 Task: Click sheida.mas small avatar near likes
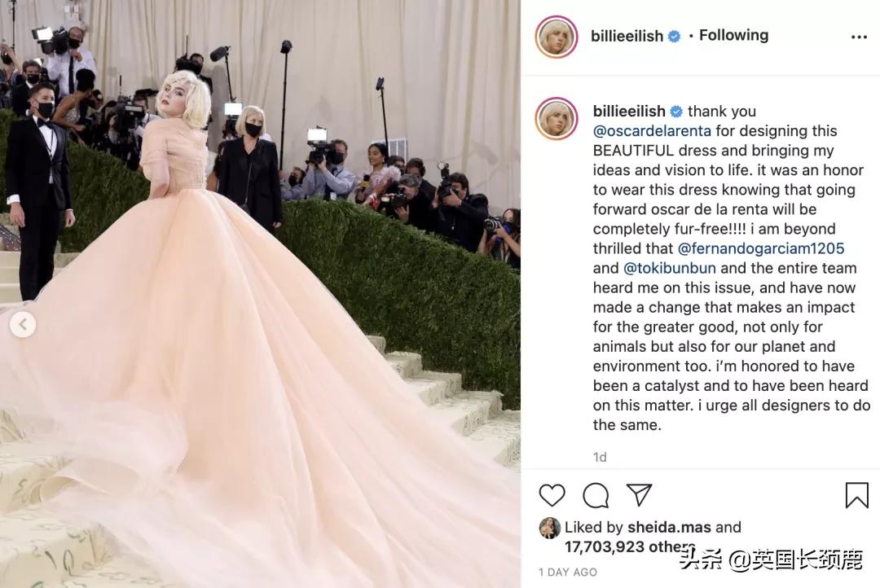pyautogui.click(x=549, y=528)
